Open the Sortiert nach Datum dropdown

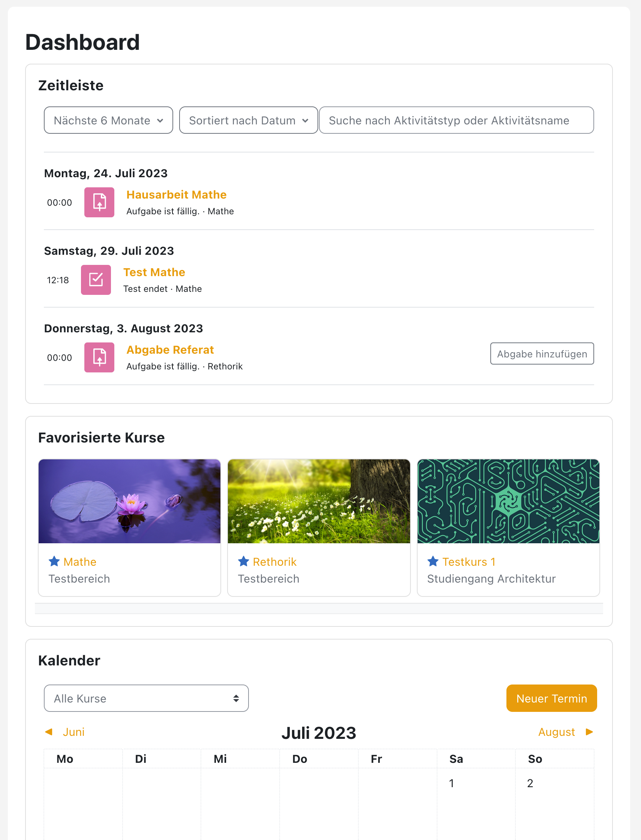(248, 120)
